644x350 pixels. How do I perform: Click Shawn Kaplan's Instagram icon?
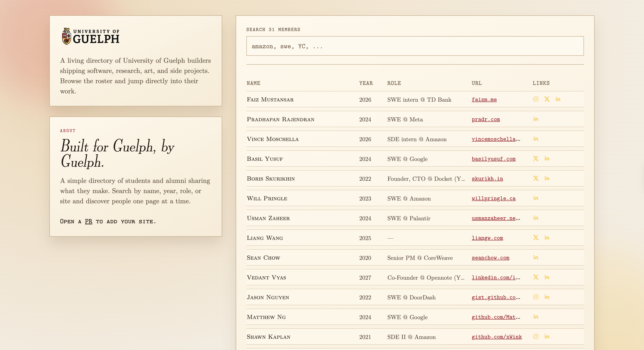[x=536, y=337]
